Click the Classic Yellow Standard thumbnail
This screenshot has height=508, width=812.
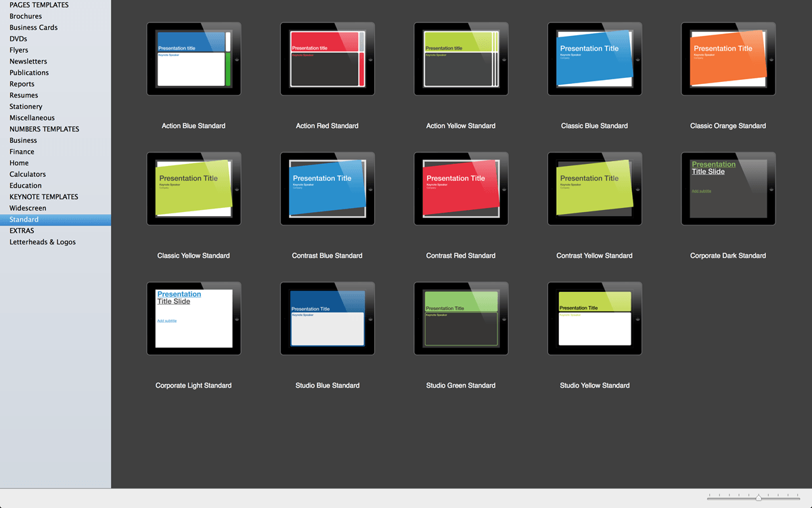tap(194, 189)
